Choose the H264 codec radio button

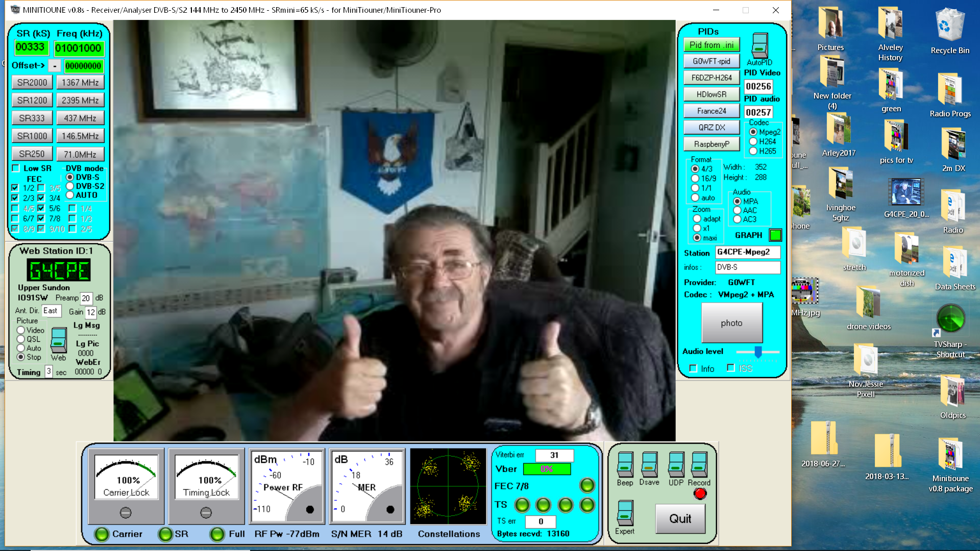[753, 141]
